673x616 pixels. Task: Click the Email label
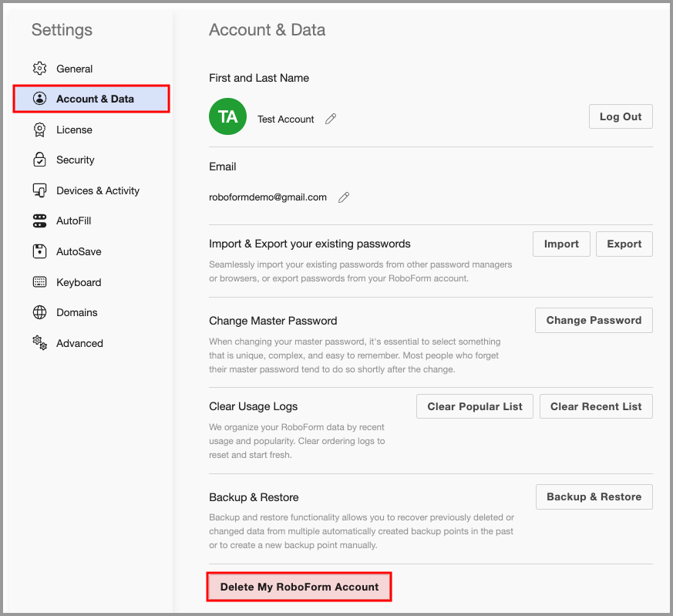pyautogui.click(x=222, y=167)
